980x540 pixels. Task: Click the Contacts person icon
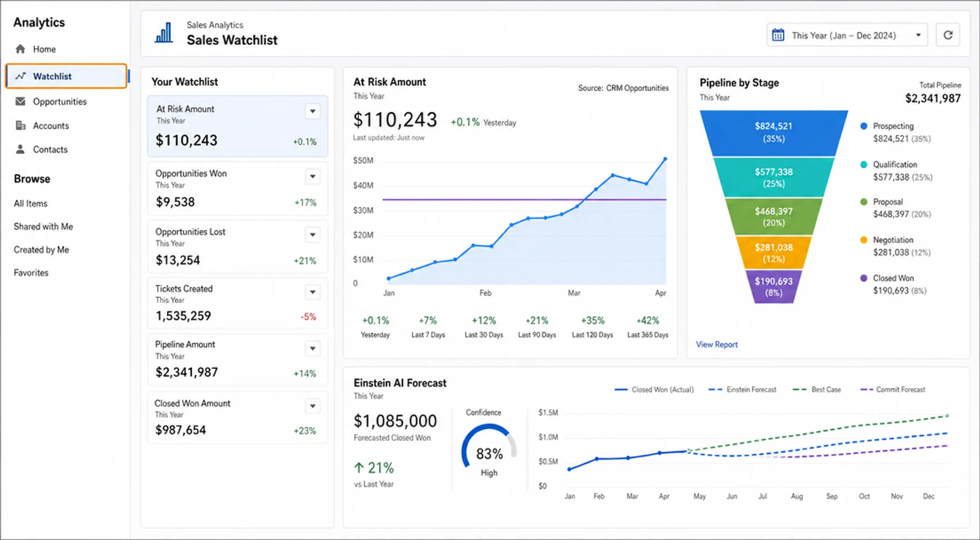point(20,149)
